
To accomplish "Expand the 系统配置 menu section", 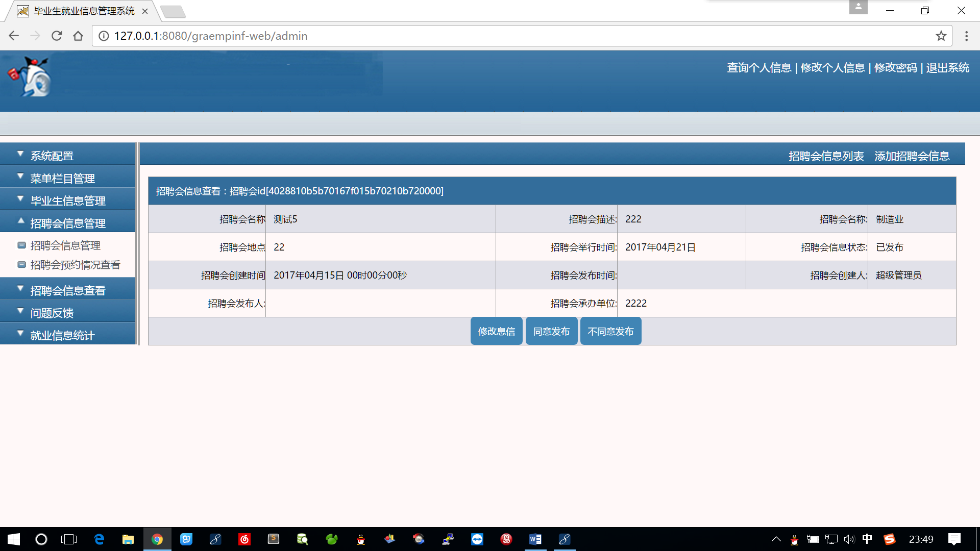I will coord(52,156).
